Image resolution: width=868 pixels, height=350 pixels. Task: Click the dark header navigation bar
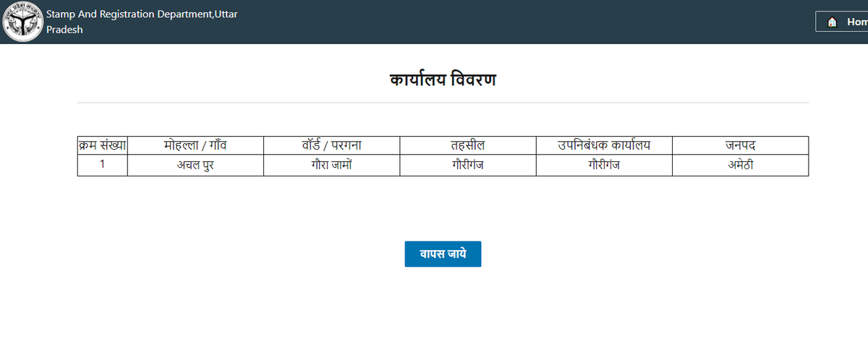click(434, 22)
